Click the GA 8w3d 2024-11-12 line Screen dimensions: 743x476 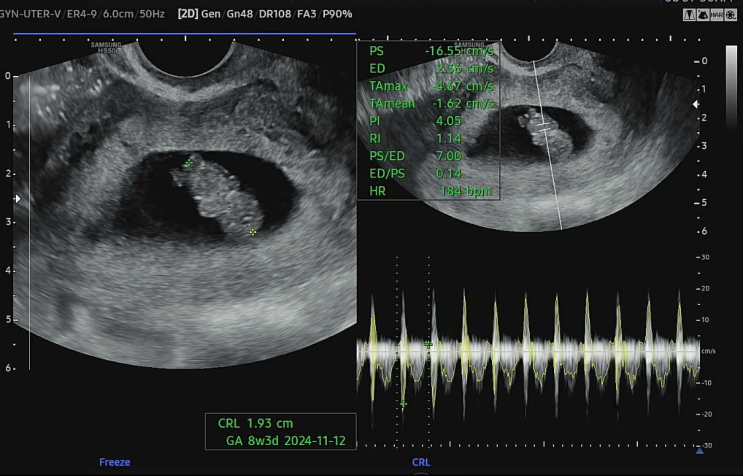coord(286,440)
